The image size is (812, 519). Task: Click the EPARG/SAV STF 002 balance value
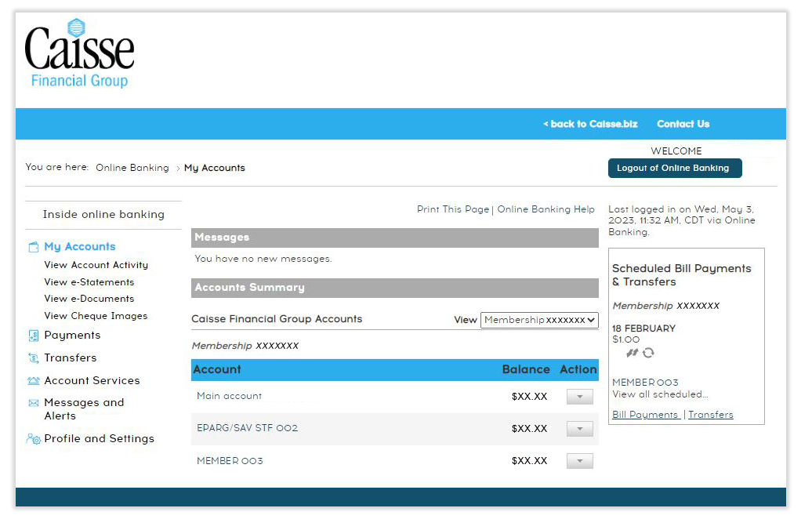529,429
